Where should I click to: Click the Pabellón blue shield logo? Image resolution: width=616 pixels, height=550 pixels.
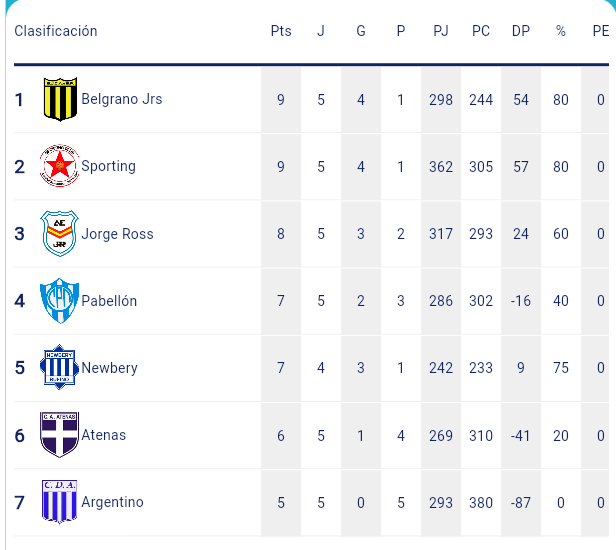pyautogui.click(x=59, y=301)
